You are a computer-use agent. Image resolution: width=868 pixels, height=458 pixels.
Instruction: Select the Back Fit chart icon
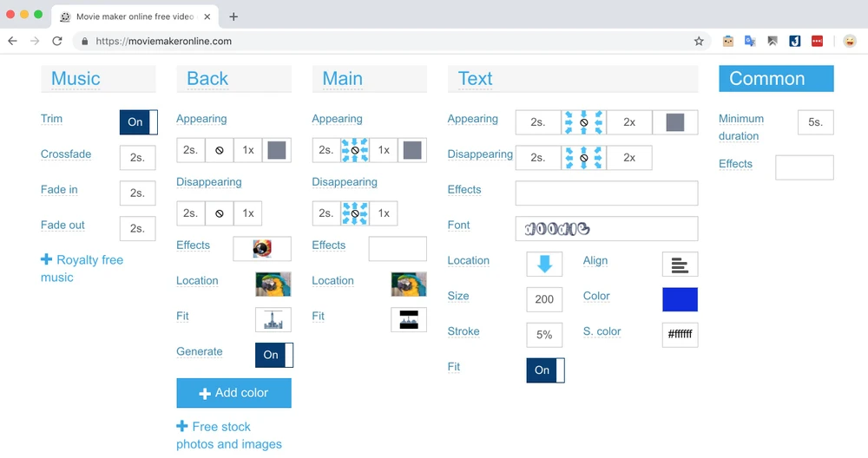coord(273,320)
